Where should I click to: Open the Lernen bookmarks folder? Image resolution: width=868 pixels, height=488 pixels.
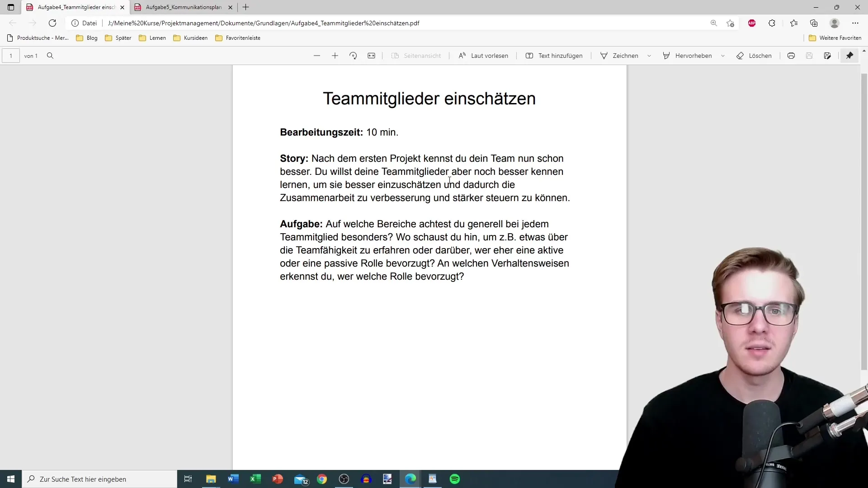point(152,38)
